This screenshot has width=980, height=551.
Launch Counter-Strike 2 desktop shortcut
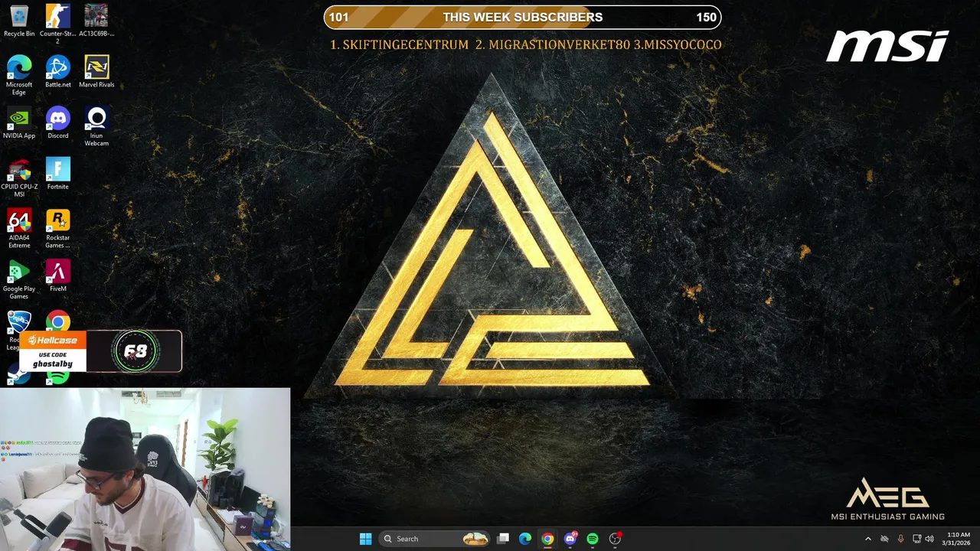(x=57, y=24)
